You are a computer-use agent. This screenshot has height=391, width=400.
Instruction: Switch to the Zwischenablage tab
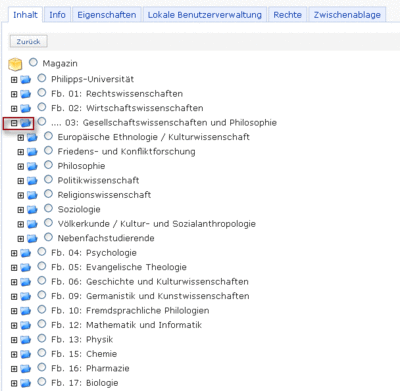(x=347, y=15)
